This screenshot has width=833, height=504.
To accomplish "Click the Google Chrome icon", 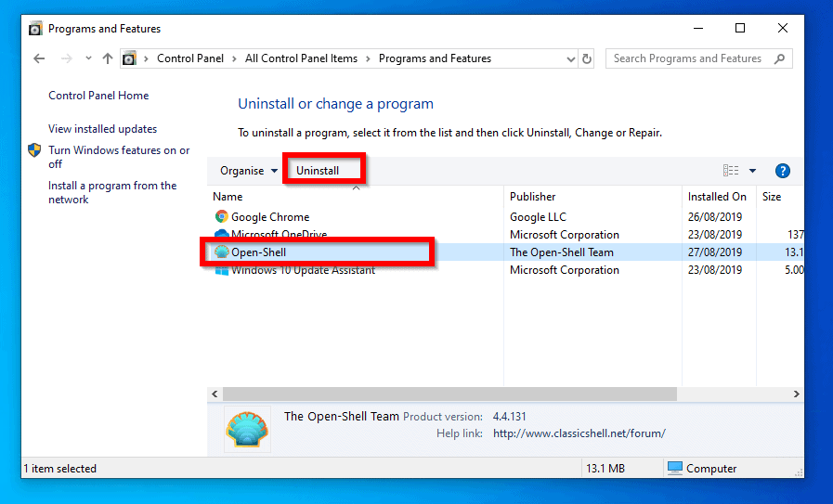I will pyautogui.click(x=222, y=216).
